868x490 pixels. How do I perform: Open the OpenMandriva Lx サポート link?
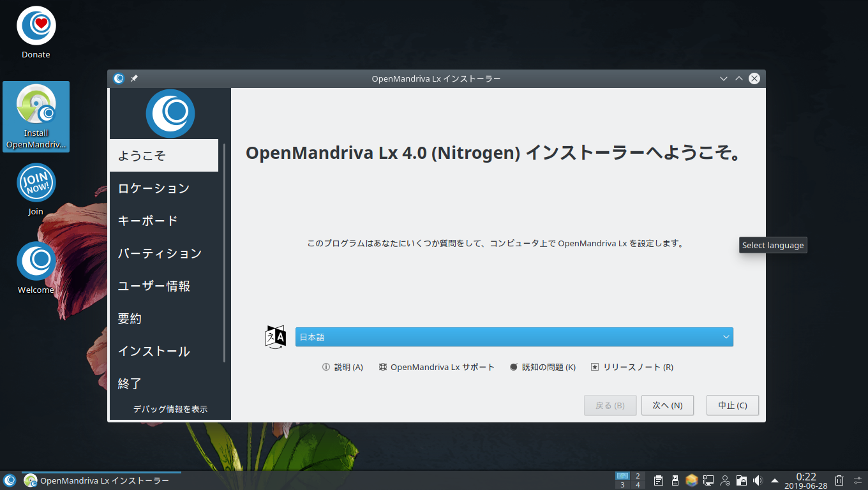coord(437,367)
